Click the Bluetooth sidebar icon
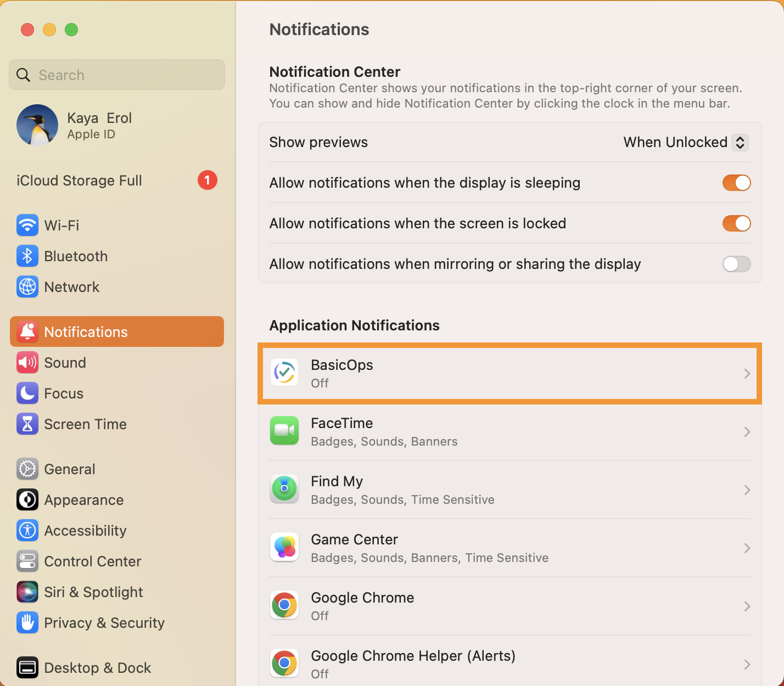Image resolution: width=784 pixels, height=686 pixels. point(27,256)
